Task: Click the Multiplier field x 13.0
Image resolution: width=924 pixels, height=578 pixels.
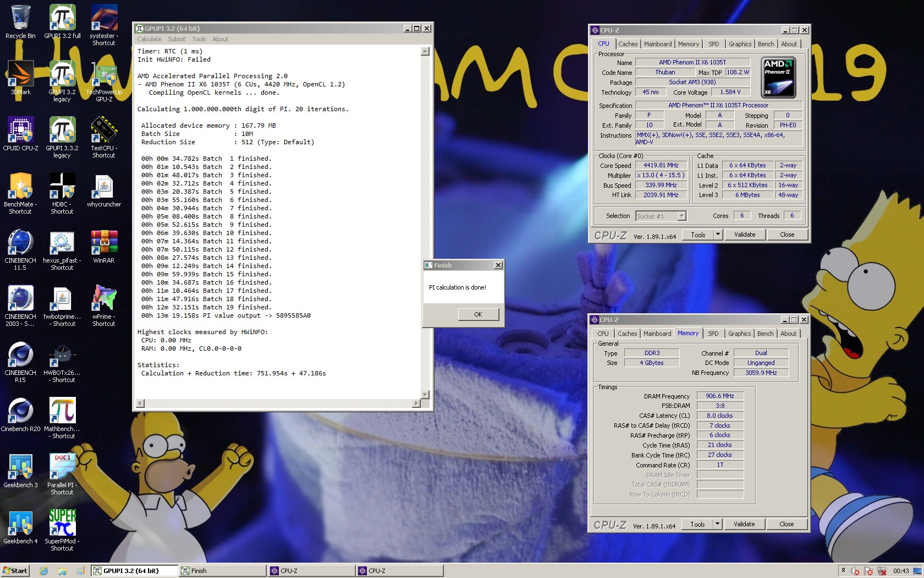Action: (661, 175)
